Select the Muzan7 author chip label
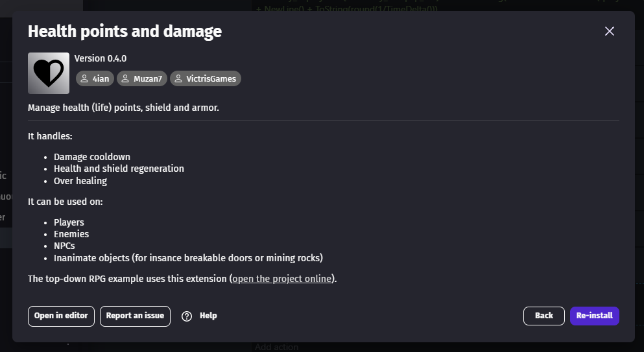The width and height of the screenshot is (644, 352). click(148, 79)
